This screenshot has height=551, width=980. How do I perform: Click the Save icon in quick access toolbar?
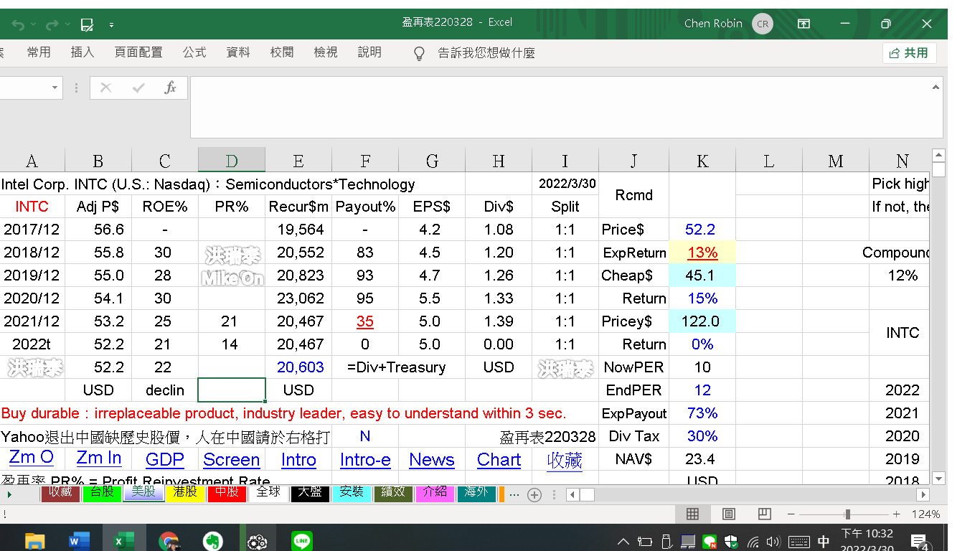coord(87,25)
